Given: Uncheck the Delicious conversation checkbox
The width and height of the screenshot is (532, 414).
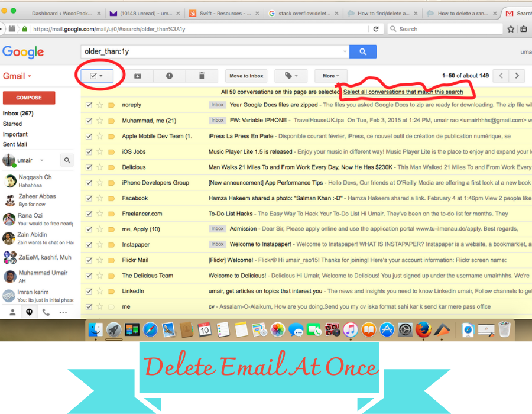Looking at the screenshot, I should point(89,167).
